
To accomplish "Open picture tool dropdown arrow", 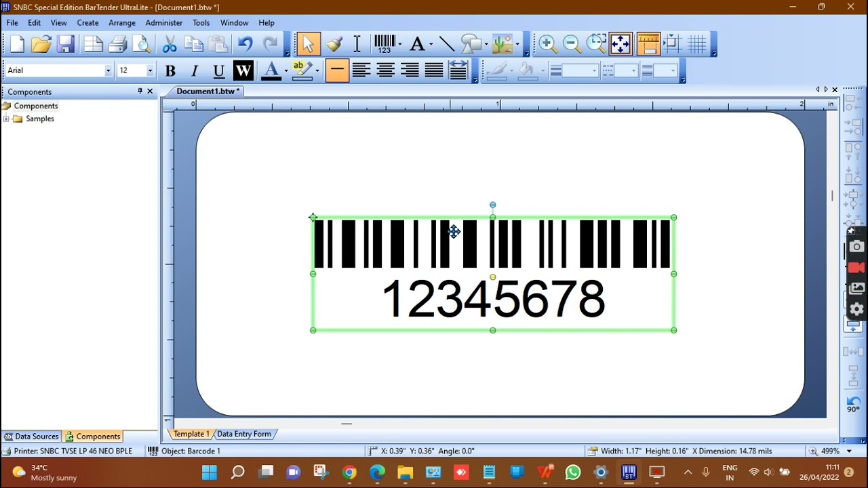I will point(517,45).
